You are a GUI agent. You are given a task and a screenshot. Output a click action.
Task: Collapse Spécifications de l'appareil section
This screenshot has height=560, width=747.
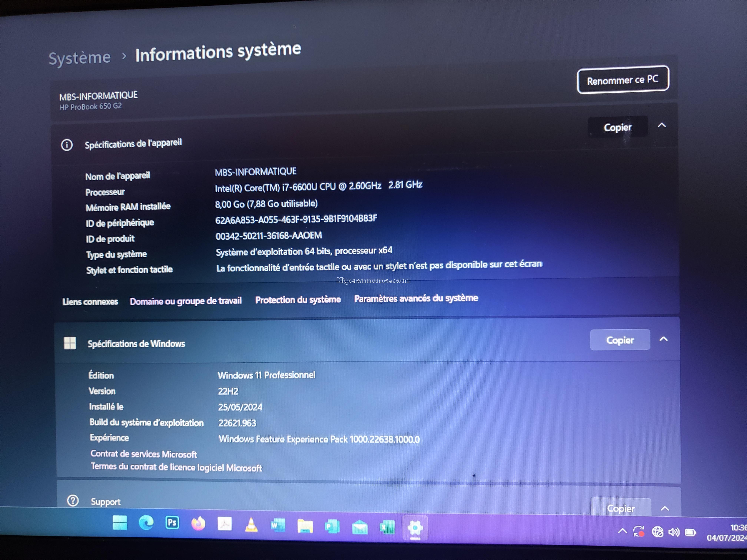662,125
